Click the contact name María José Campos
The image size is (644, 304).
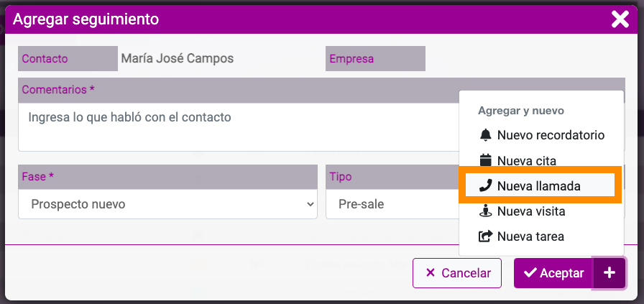[x=178, y=58]
